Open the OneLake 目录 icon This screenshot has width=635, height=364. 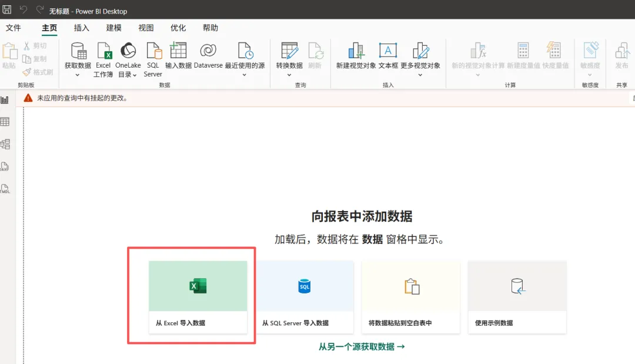tap(128, 51)
